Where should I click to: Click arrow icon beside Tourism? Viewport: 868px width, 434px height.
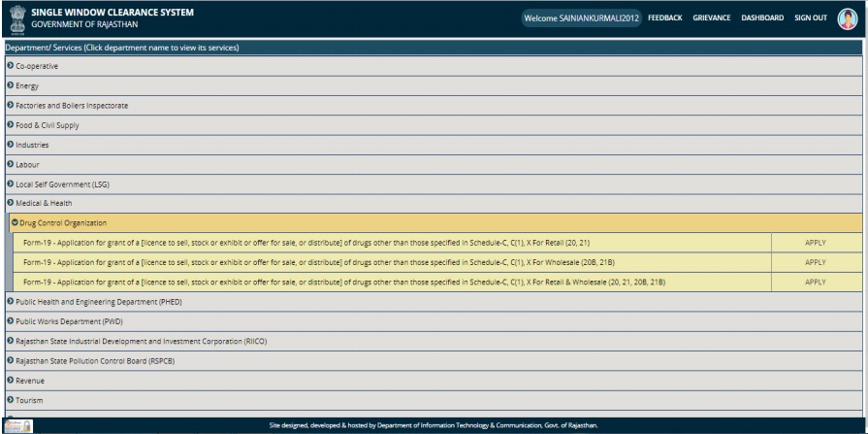(x=10, y=400)
